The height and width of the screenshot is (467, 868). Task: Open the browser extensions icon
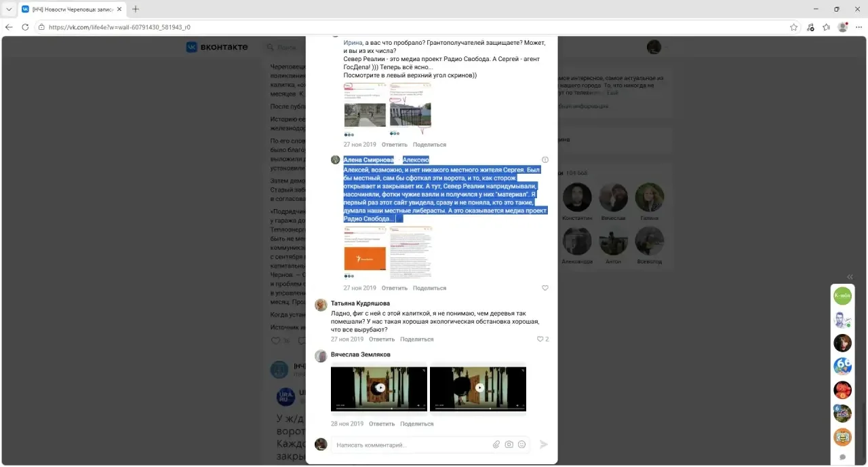coord(810,27)
